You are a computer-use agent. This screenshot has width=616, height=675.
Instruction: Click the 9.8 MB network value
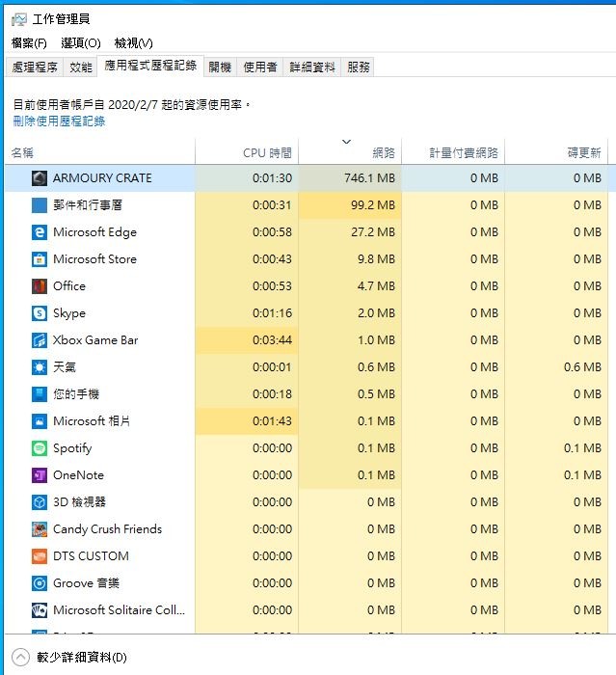376,259
